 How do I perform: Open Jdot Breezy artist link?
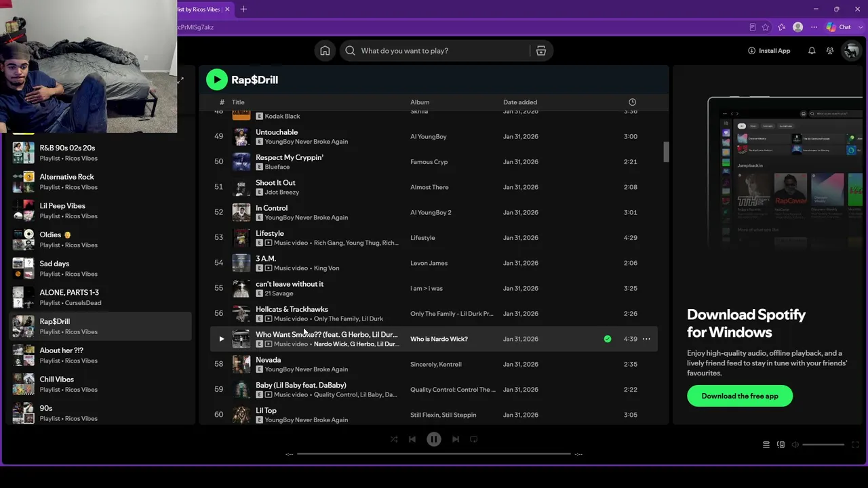coord(282,192)
